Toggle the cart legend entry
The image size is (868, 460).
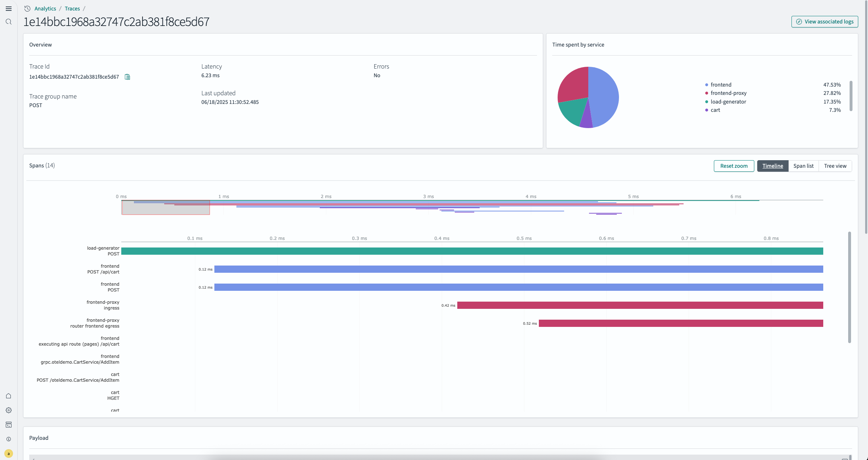[x=715, y=110]
